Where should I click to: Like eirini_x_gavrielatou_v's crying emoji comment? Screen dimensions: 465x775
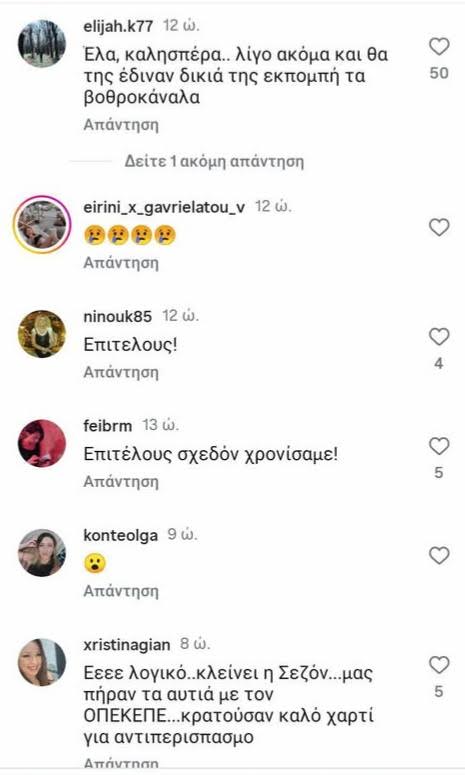click(x=439, y=227)
